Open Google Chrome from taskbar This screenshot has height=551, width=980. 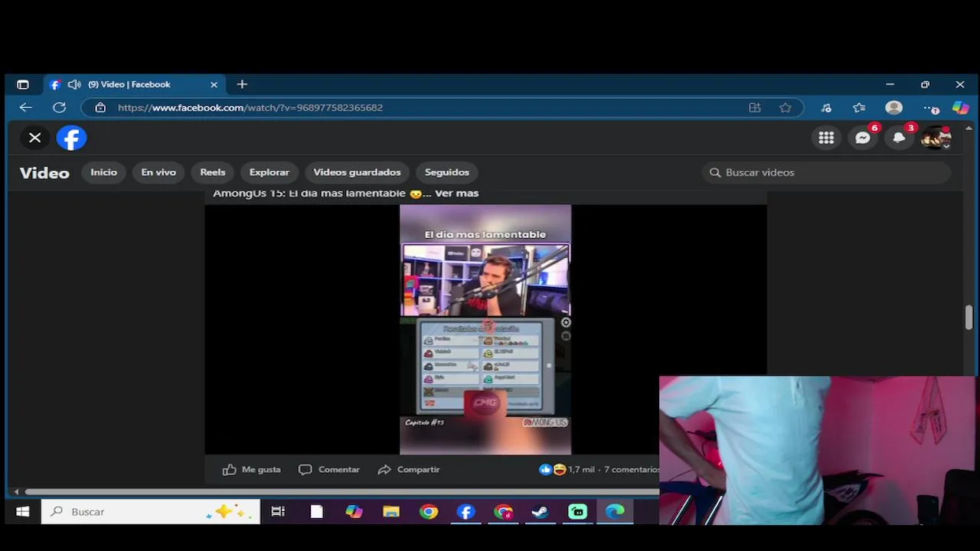click(x=429, y=512)
